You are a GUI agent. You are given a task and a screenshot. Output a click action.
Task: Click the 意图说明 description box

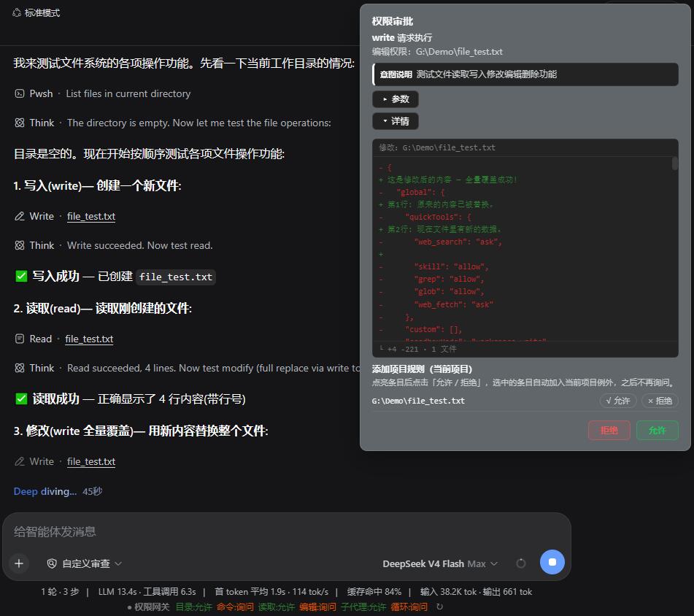(525, 74)
